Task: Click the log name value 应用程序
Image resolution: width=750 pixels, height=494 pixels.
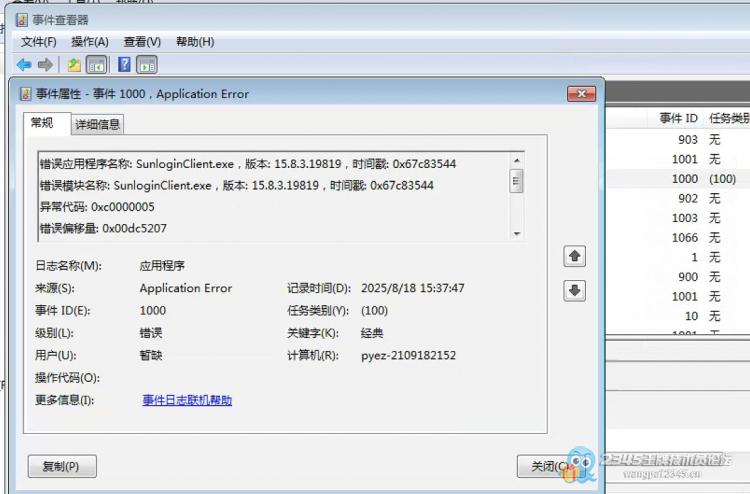Action: coord(162,265)
